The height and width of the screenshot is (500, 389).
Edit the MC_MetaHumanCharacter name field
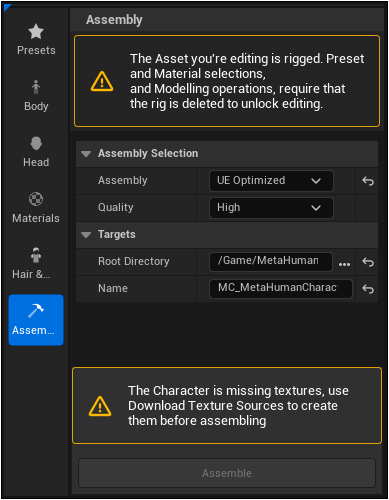tap(280, 289)
